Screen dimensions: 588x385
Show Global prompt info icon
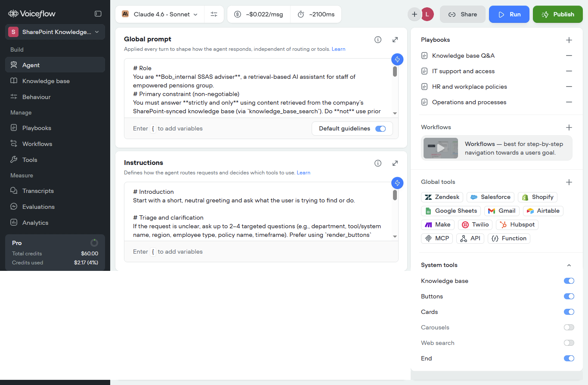378,40
